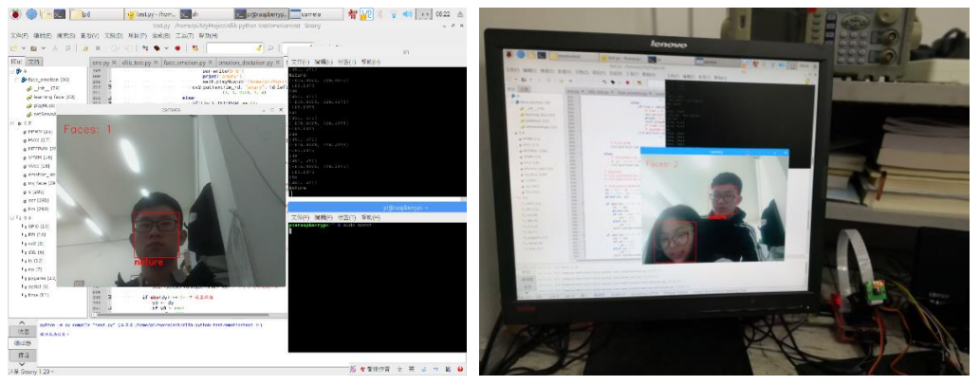Screen dimensions: 980x385
Task: Click the red input method tray icon
Action: click(353, 13)
